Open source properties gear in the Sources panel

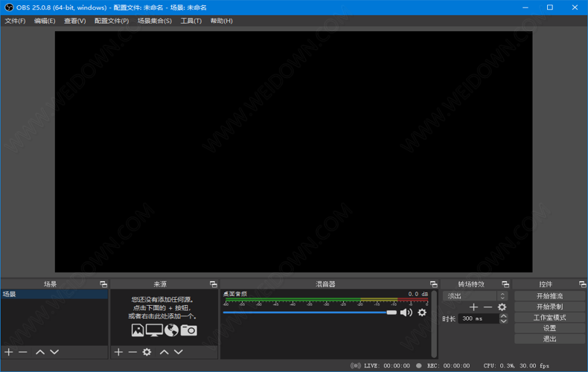pyautogui.click(x=147, y=352)
